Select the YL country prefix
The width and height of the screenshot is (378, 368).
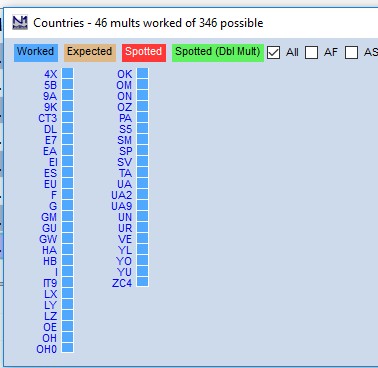[125, 250]
